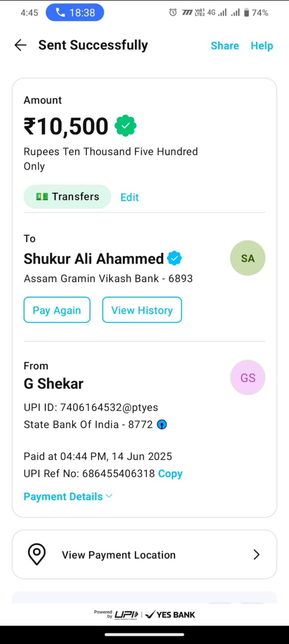Viewport: 289px width, 644px height.
Task: Tap the SA recipient avatar
Action: [x=248, y=258]
